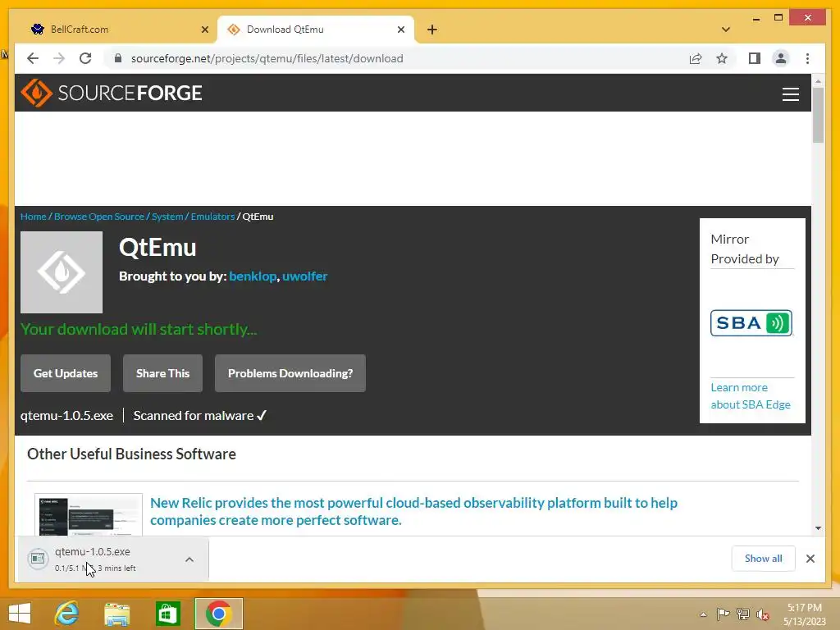
Task: Open the SourceForge hamburger menu
Action: (x=790, y=94)
